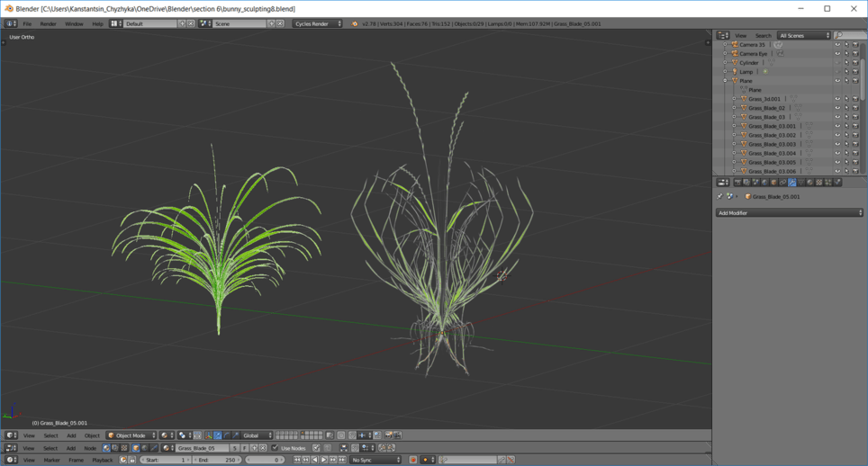Screen dimensions: 868x466
Task: Toggle the Use Nodes checkbox
Action: click(275, 448)
